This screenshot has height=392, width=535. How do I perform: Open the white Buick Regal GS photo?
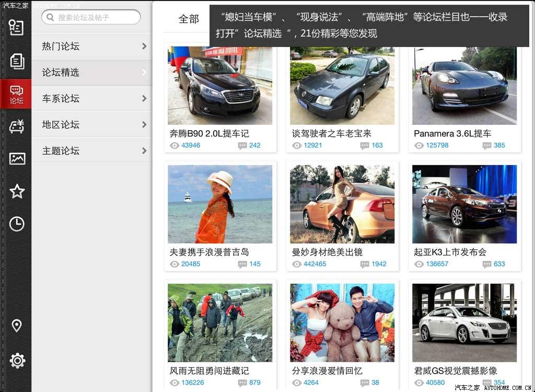point(464,323)
